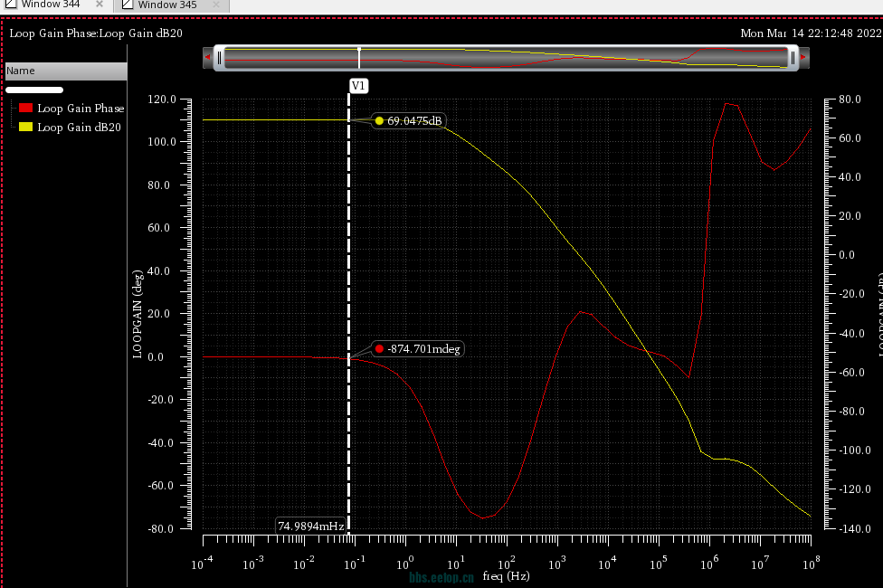The image size is (883, 588).
Task: Click the white scrollbar under the Name header
Action: point(34,90)
